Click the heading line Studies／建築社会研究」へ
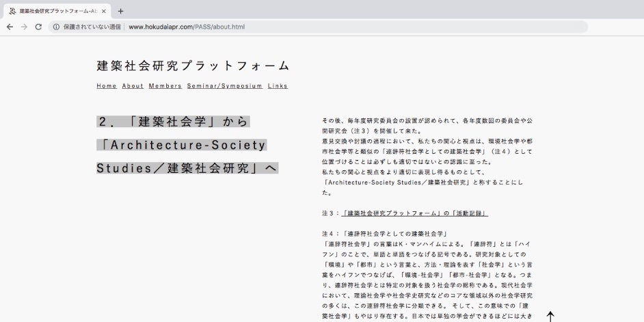Screen dimensions: 644x322 pyautogui.click(x=187, y=168)
